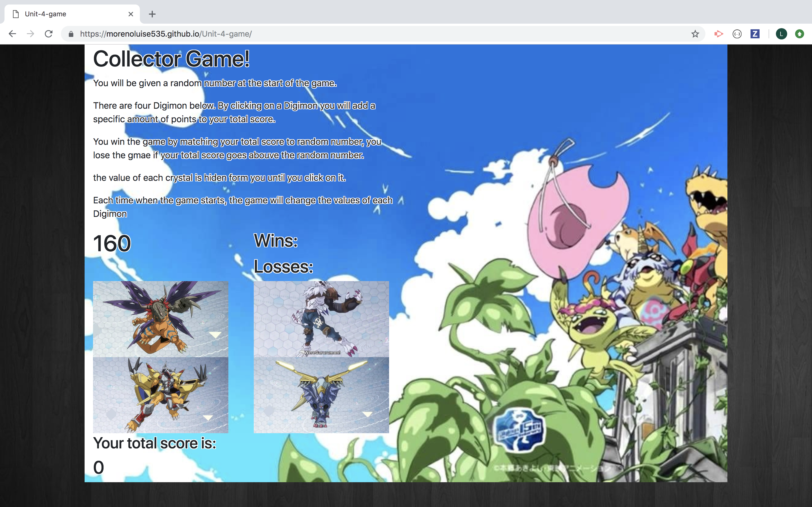The height and width of the screenshot is (507, 812).
Task: Click the MetalGarurumon image
Action: tap(321, 396)
